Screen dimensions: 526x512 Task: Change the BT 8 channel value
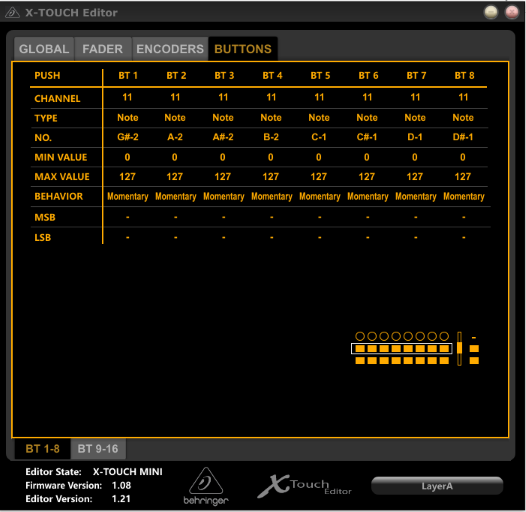(463, 97)
